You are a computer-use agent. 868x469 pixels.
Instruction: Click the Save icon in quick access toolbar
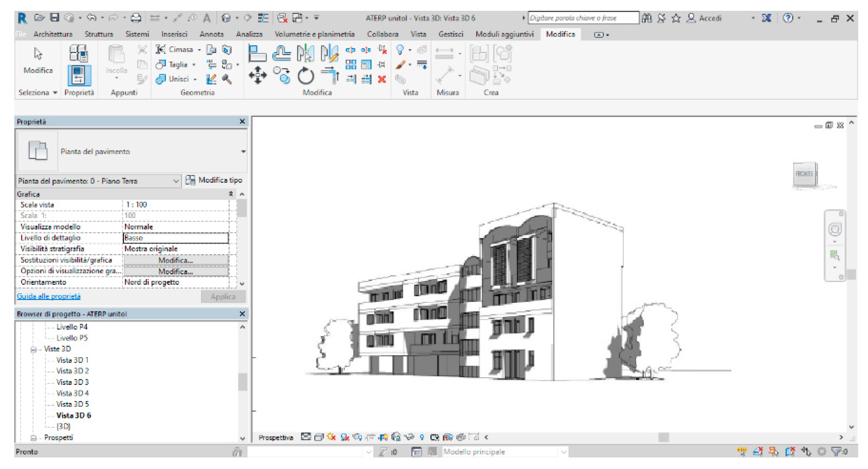54,17
